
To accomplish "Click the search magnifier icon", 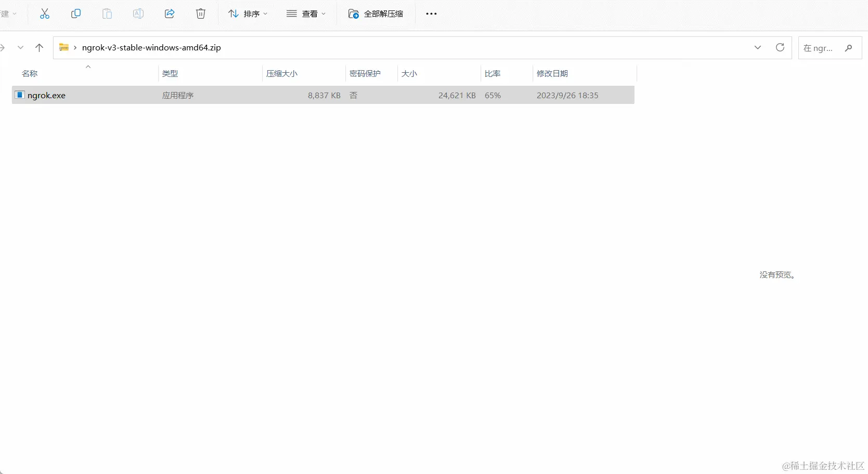I will pyautogui.click(x=849, y=48).
